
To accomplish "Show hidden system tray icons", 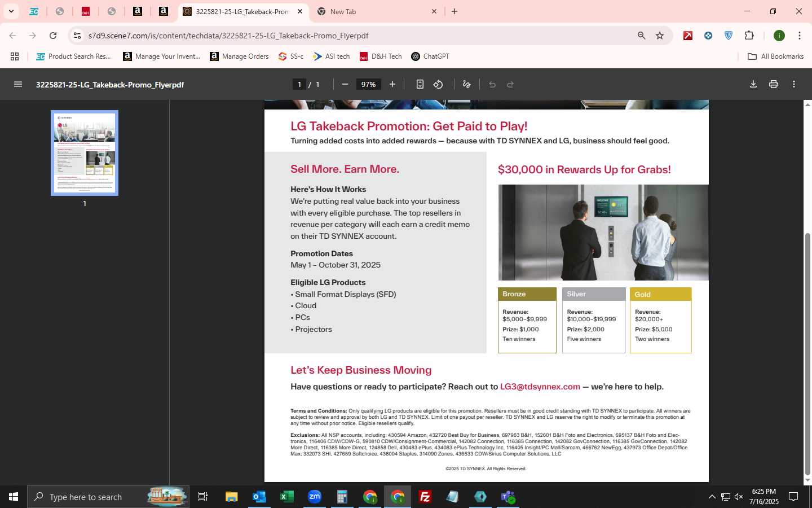I will [712, 497].
